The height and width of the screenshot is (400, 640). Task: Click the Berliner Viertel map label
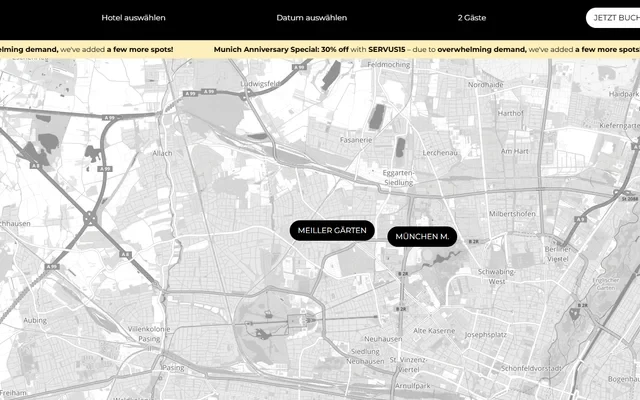558,254
